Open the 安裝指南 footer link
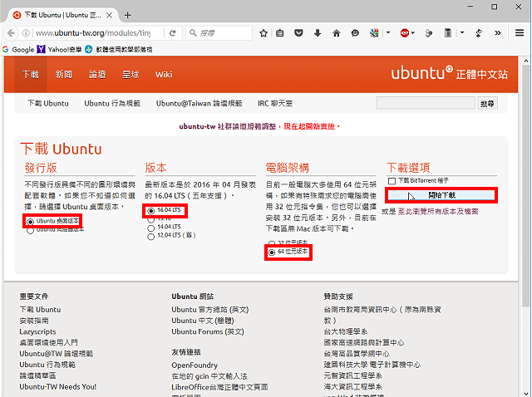532x397 pixels. [34, 321]
